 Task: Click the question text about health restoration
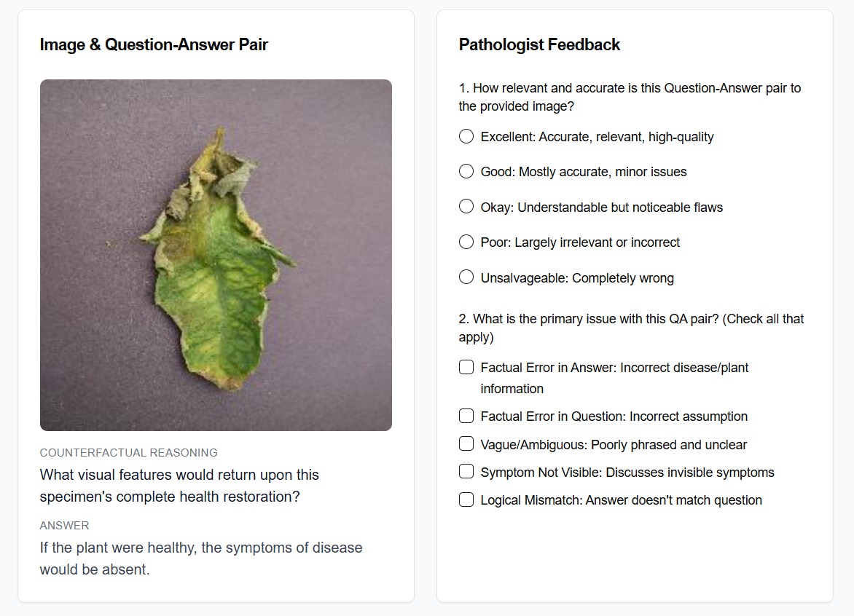click(179, 486)
